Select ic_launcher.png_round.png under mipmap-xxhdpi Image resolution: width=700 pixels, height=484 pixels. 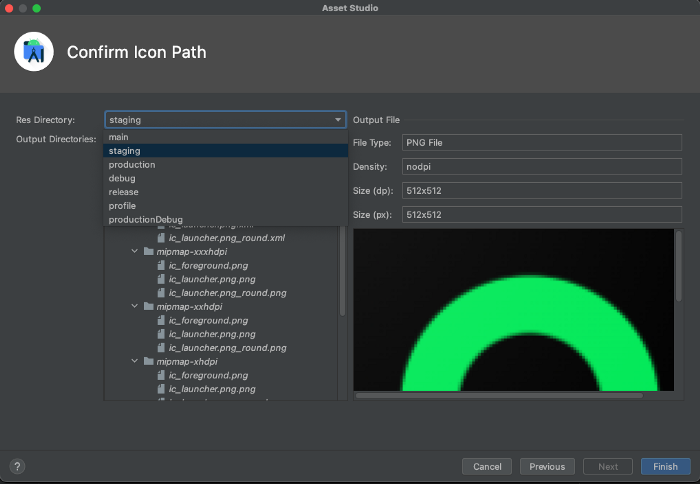[x=228, y=348]
